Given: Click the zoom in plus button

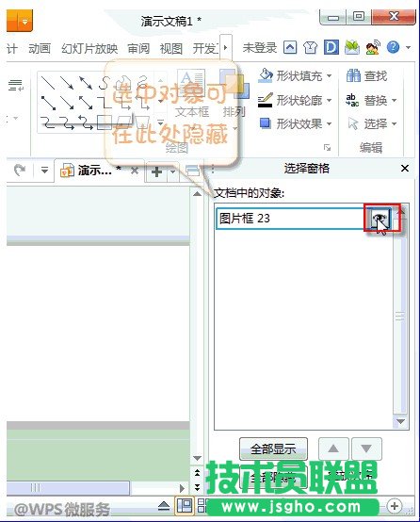Looking at the screenshot, I should coord(395,506).
